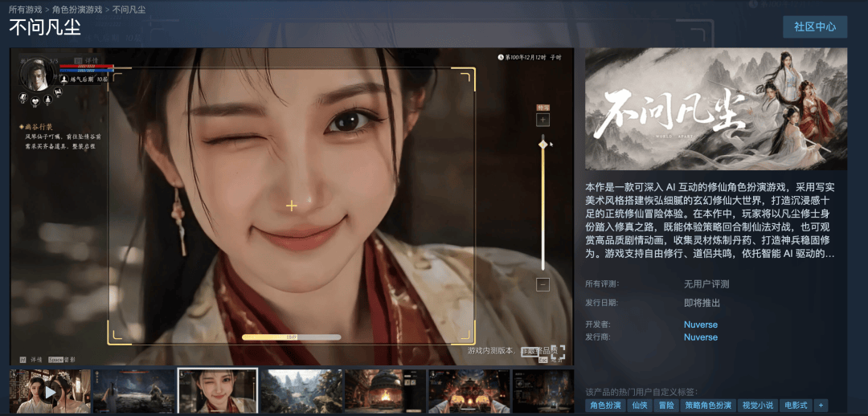This screenshot has height=416, width=868.
Task: Click the blue mana bar
Action: coord(87,70)
